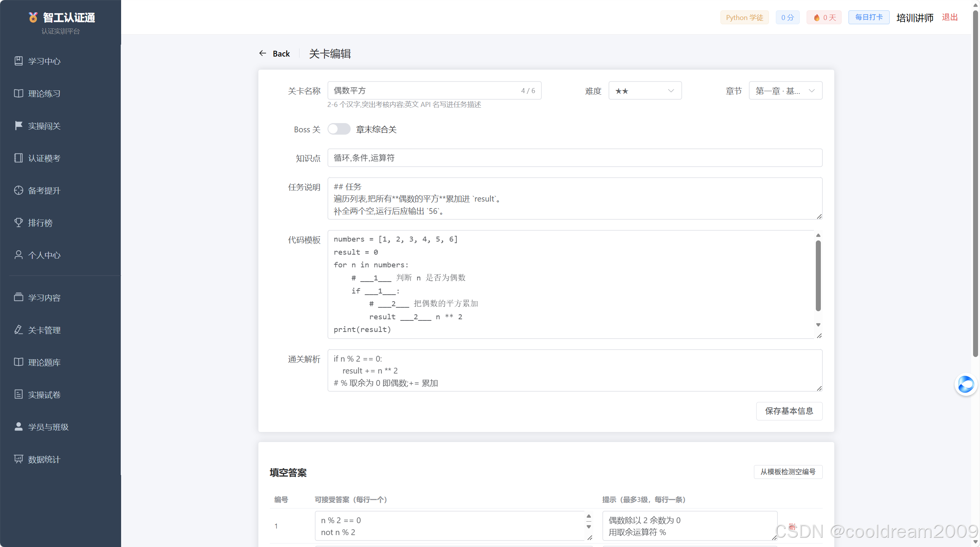Screen dimensions: 980x547
Task: Click the 关卡编辑 page title
Action: (x=330, y=53)
